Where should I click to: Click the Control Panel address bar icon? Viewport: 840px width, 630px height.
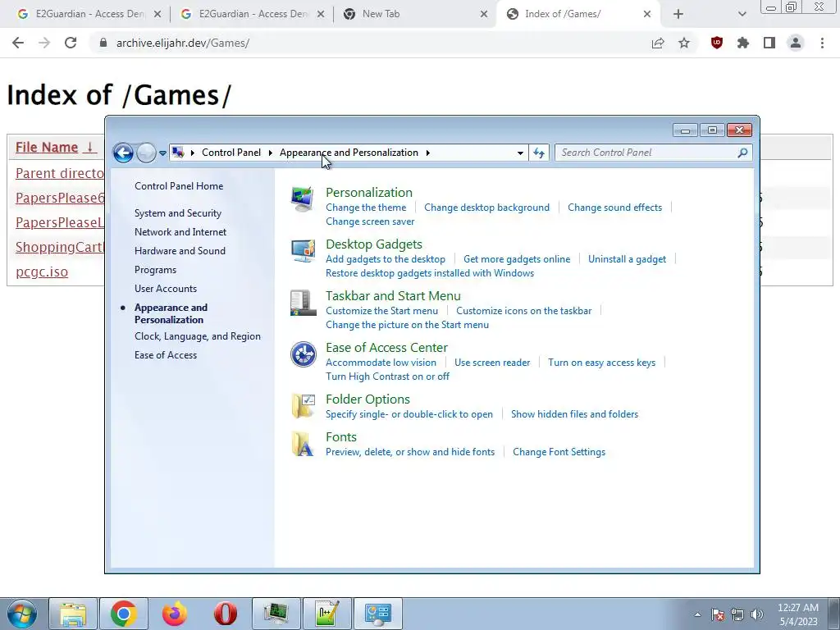(178, 153)
